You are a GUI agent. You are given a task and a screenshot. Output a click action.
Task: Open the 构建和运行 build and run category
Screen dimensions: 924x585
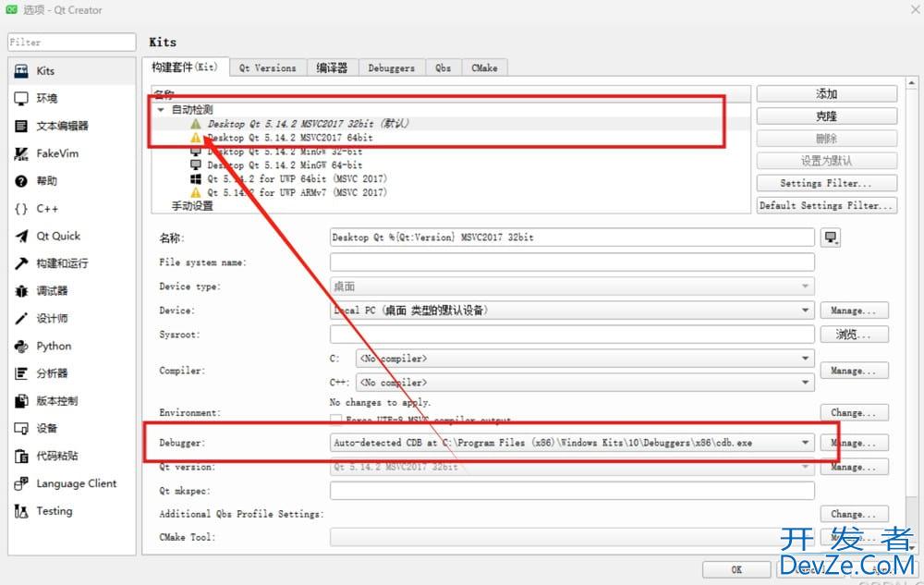coord(72,263)
